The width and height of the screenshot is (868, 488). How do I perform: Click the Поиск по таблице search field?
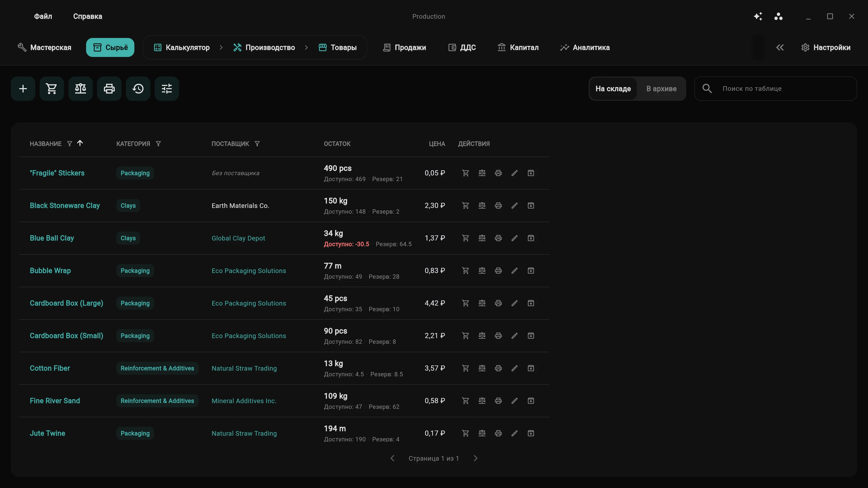(776, 89)
